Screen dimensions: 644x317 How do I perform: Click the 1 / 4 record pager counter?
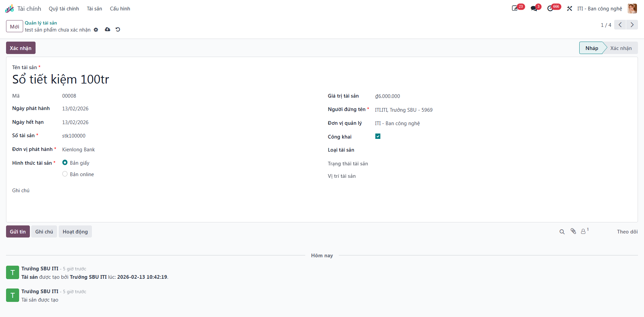click(x=606, y=25)
